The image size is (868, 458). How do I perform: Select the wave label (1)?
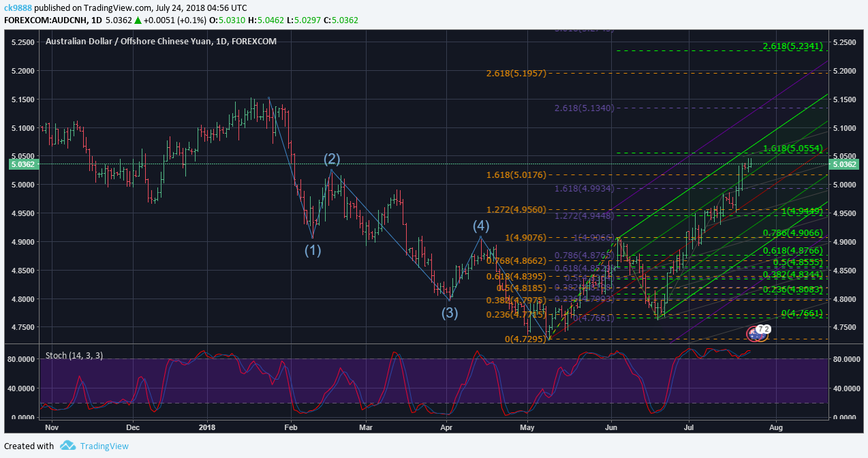[313, 250]
